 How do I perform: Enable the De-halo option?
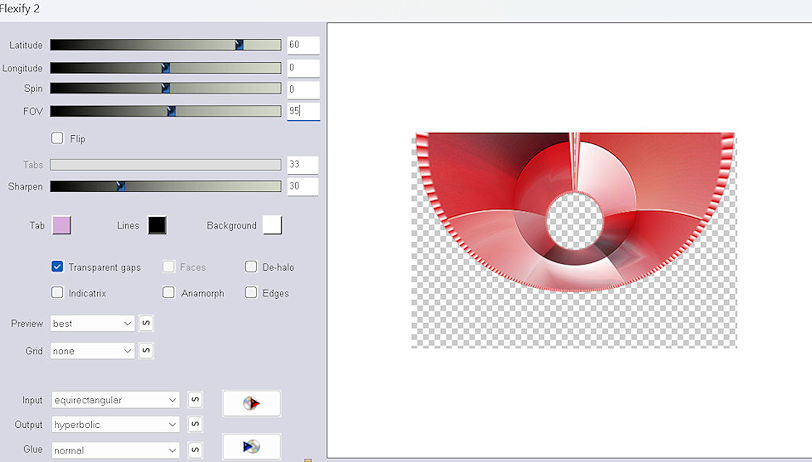[x=251, y=267]
